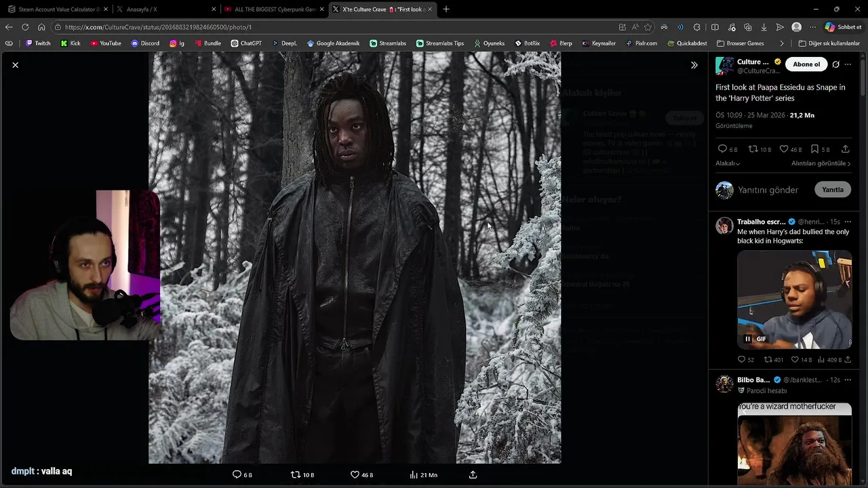Open browser profile avatar icon

(797, 27)
